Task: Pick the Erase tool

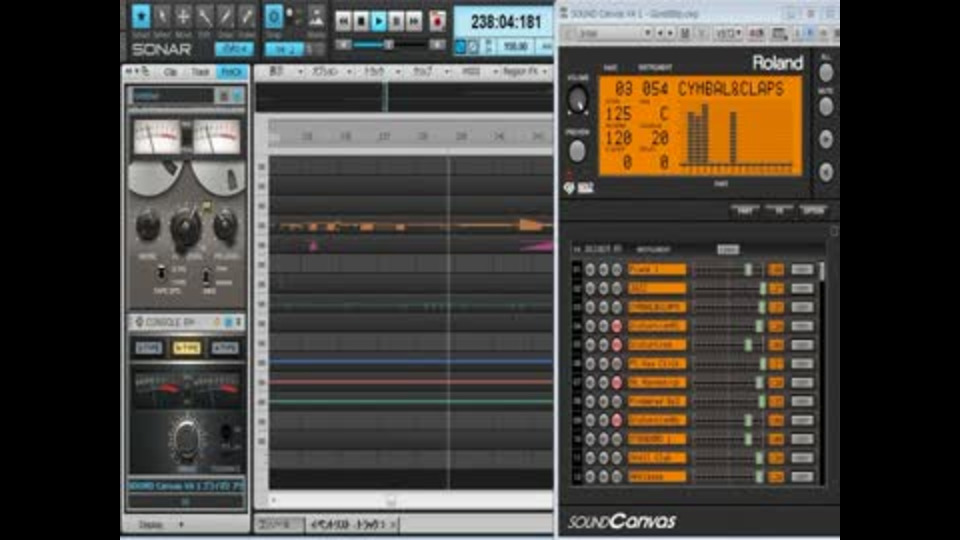Action: [x=246, y=17]
